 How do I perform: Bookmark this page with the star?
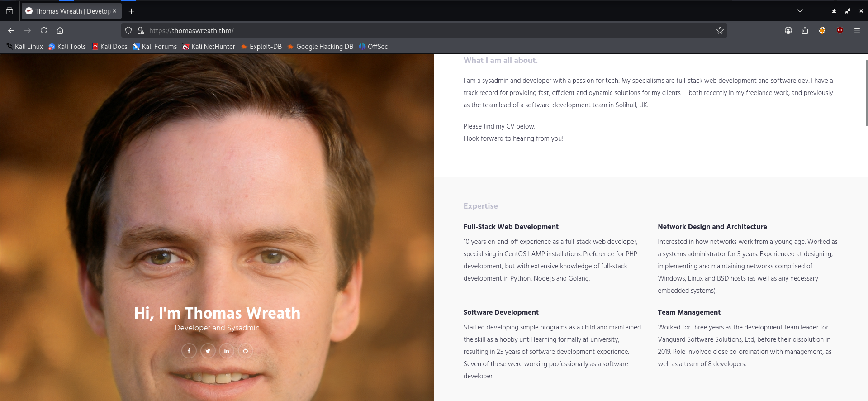tap(720, 30)
